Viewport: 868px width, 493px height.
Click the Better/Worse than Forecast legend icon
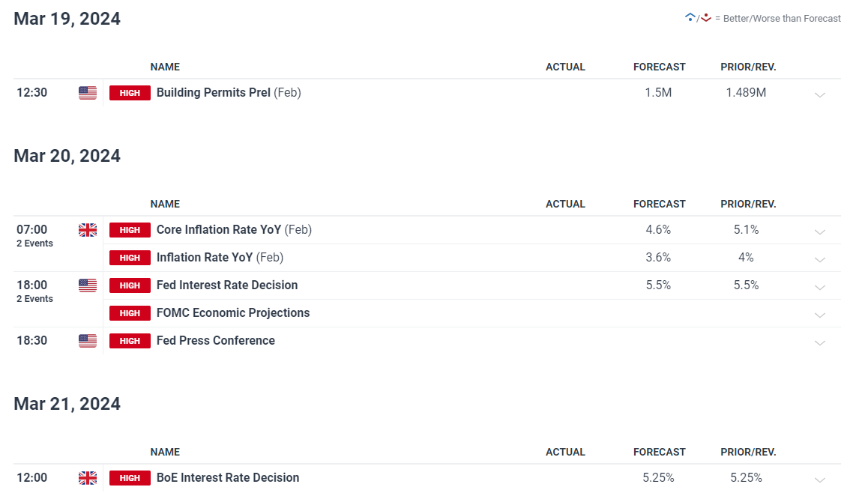coord(698,18)
